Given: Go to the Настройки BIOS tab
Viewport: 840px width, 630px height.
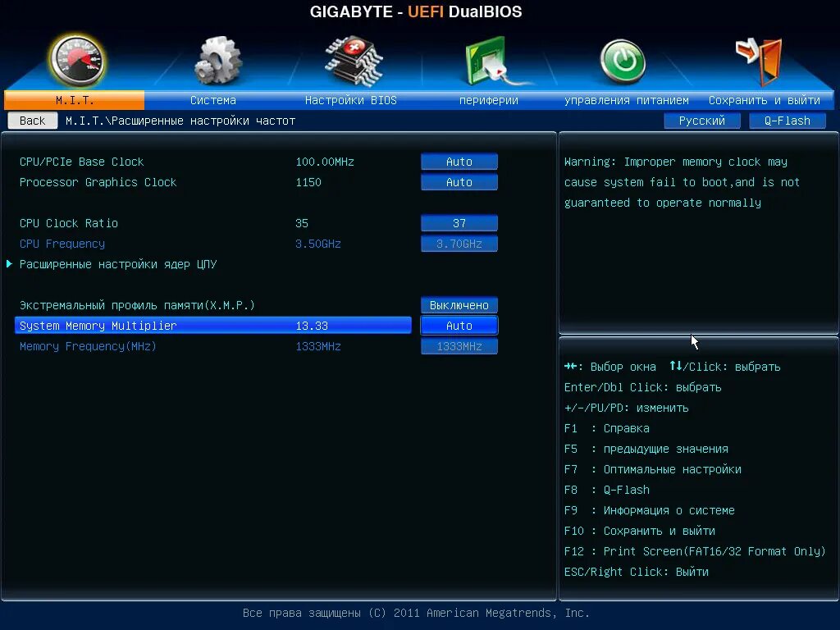Looking at the screenshot, I should click(x=351, y=100).
